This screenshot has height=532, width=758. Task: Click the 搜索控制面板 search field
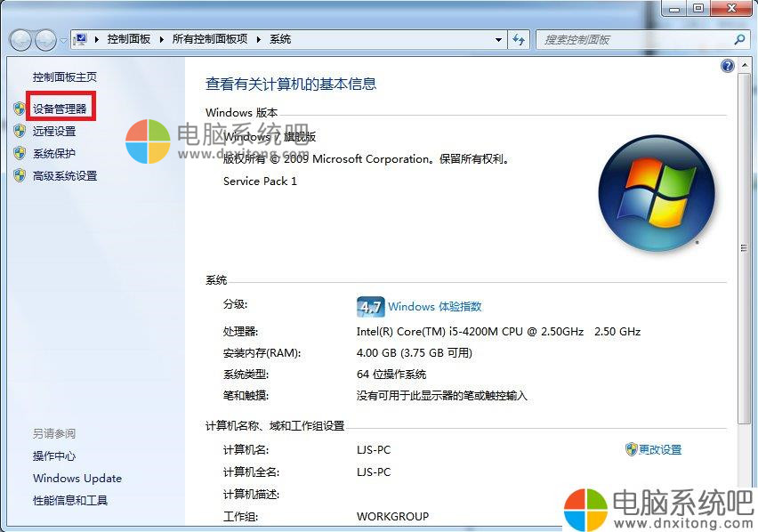point(634,40)
